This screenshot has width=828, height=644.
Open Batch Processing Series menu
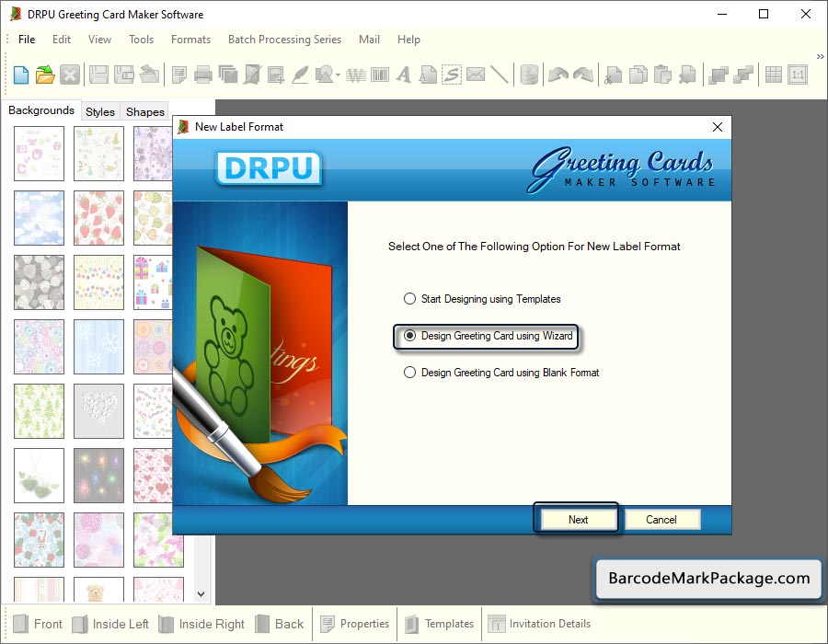(284, 39)
